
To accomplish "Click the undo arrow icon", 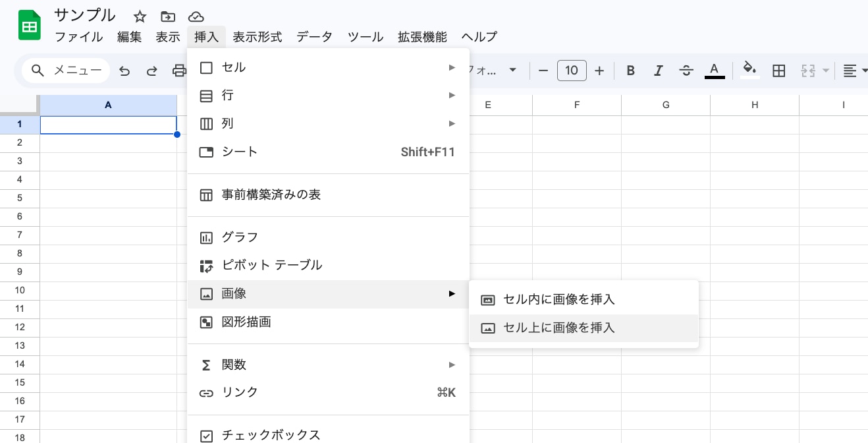I will point(124,71).
